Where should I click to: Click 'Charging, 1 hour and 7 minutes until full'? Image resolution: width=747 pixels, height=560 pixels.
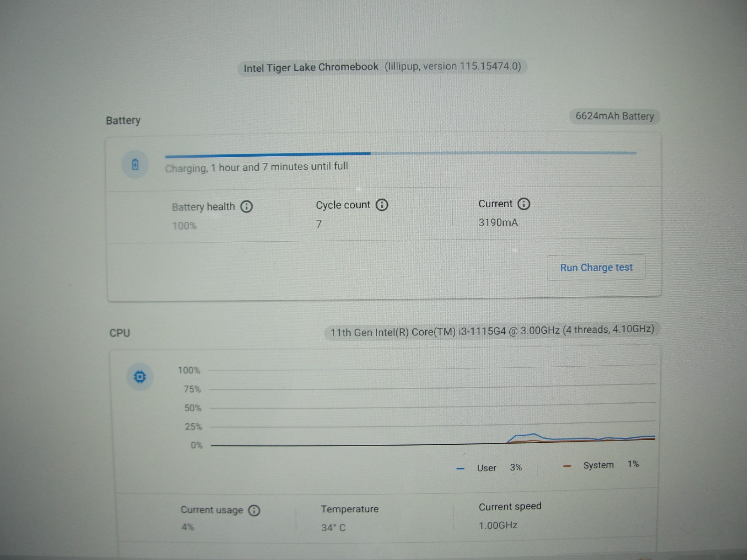257,167
